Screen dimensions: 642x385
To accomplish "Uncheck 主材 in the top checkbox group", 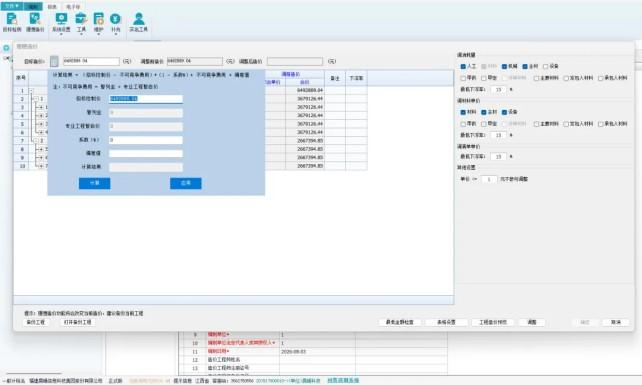I will tap(525, 66).
